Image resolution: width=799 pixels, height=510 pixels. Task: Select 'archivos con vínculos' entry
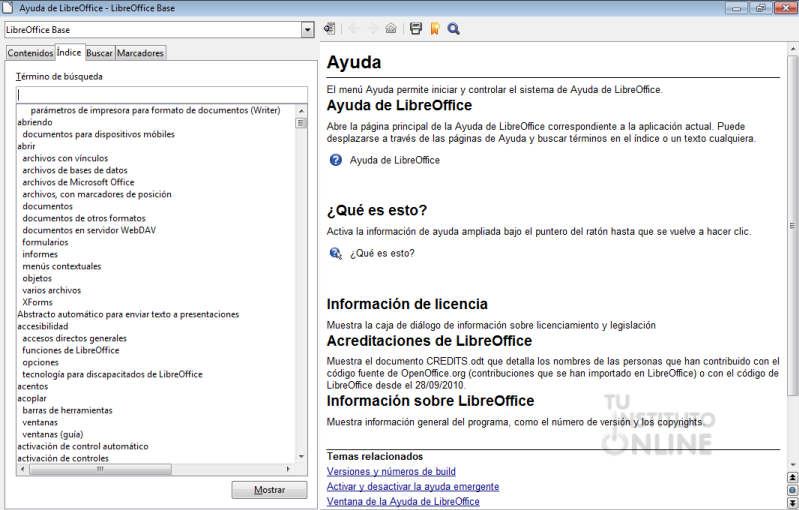[65, 158]
